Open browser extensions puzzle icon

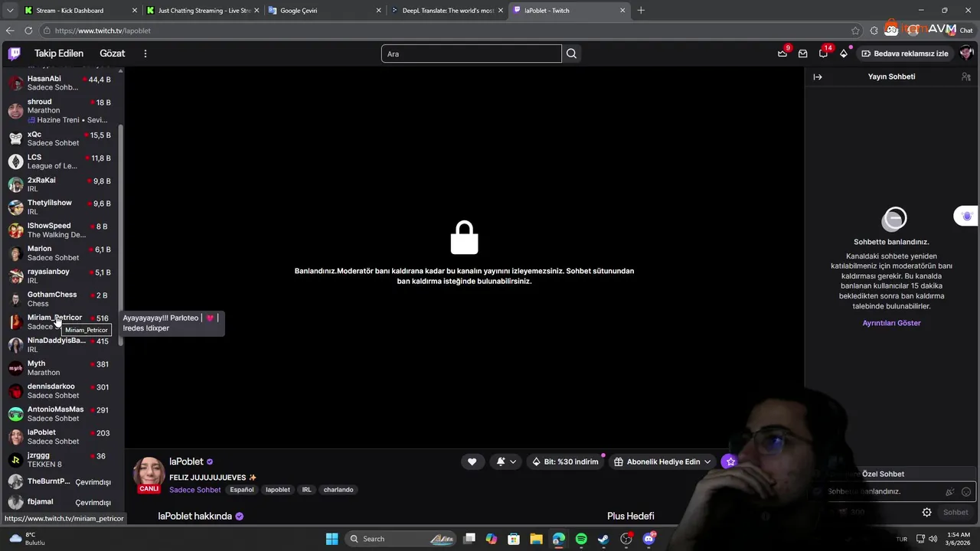point(874,31)
